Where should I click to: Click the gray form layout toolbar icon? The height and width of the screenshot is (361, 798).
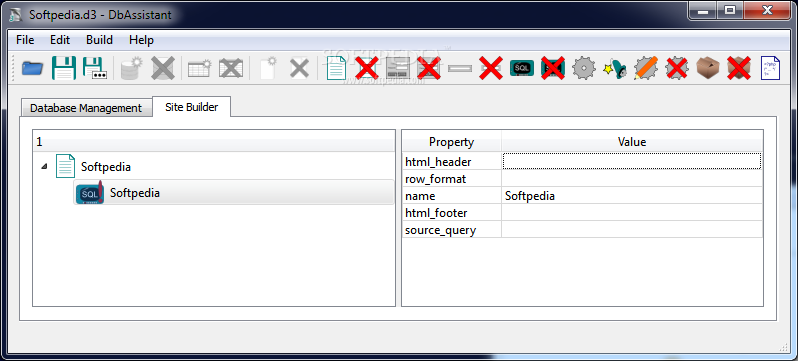pos(398,68)
